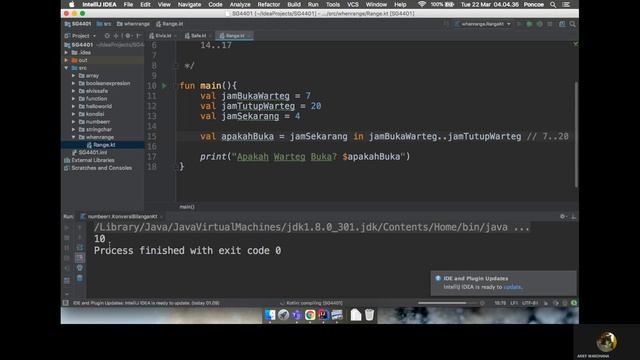
Task: Open the Navigate menu
Action: [189, 4]
